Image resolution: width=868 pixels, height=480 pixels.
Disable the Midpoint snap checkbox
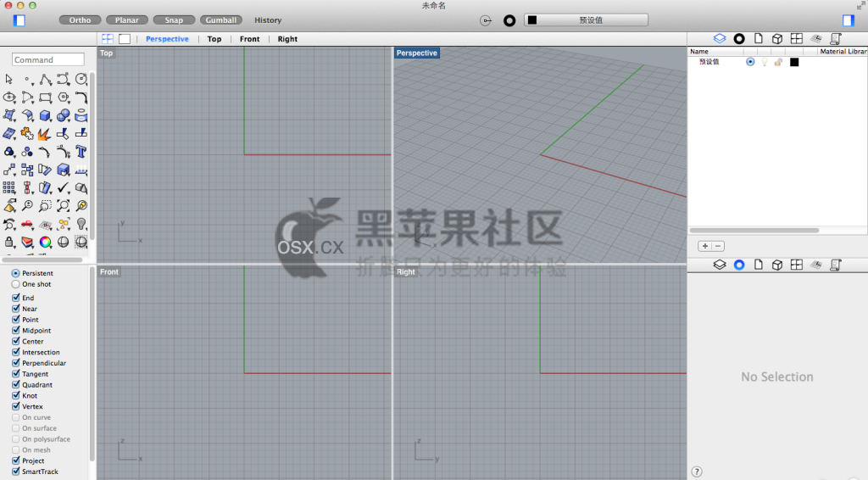pyautogui.click(x=16, y=330)
